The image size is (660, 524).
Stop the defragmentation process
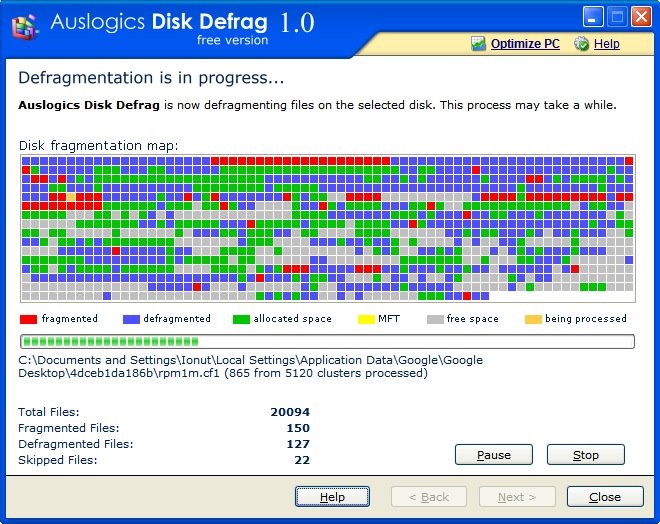(585, 455)
